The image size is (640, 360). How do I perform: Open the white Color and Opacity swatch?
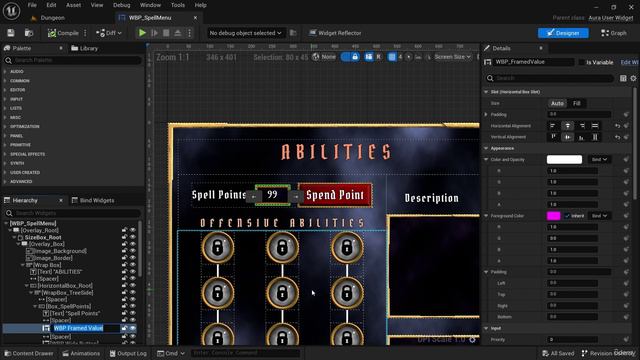pos(564,160)
